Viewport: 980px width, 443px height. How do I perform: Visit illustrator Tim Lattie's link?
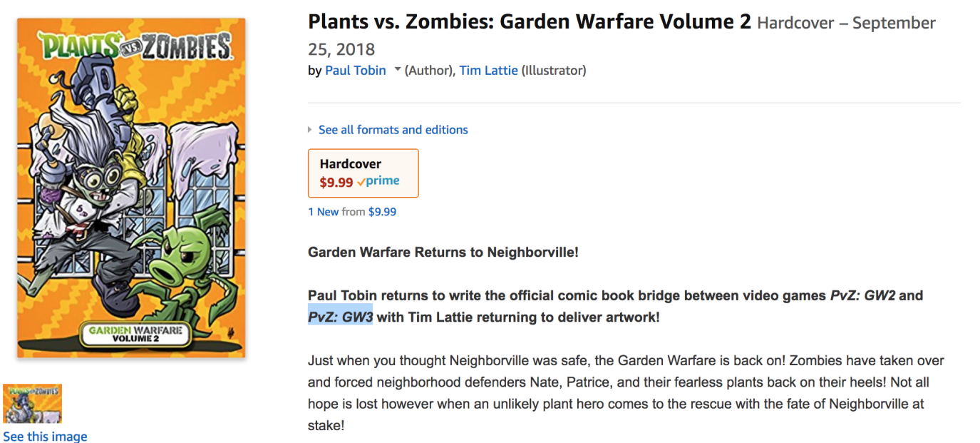tap(488, 71)
